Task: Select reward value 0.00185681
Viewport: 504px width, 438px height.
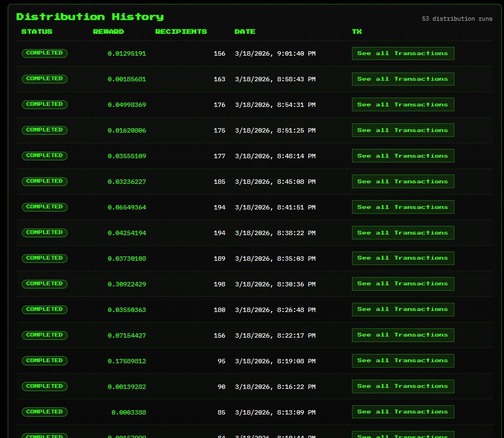Action: 127,79
